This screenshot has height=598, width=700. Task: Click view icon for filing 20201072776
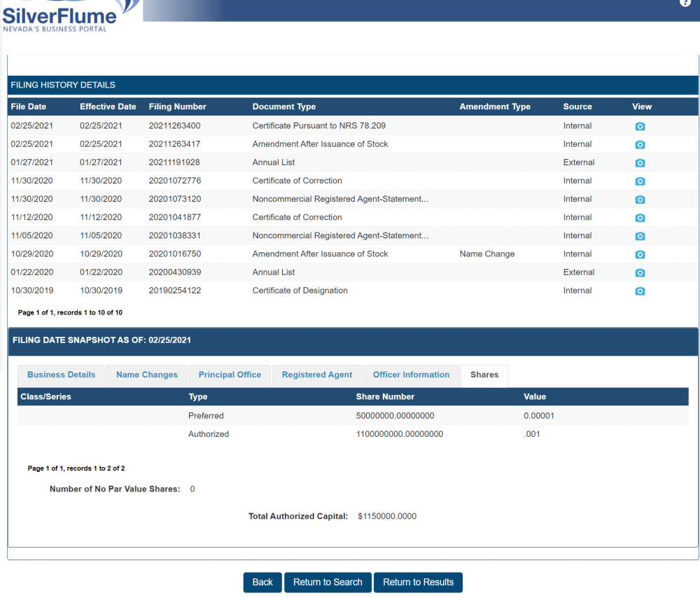click(640, 181)
